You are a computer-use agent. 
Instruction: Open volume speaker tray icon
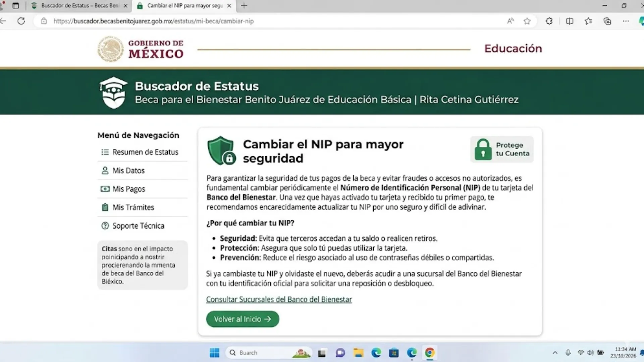pyautogui.click(x=590, y=353)
